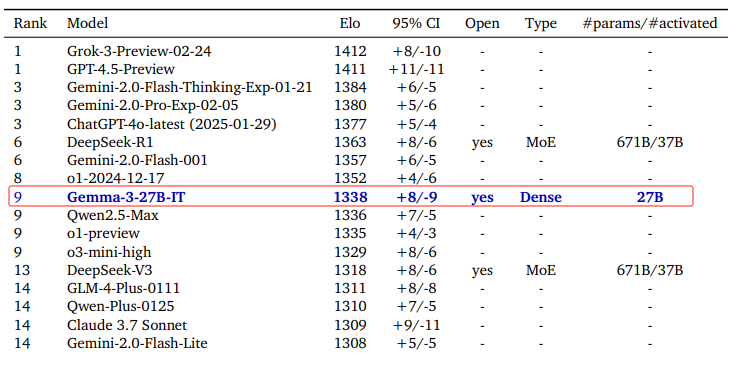The height and width of the screenshot is (365, 736).
Task: Click the Elo column header
Action: click(350, 23)
